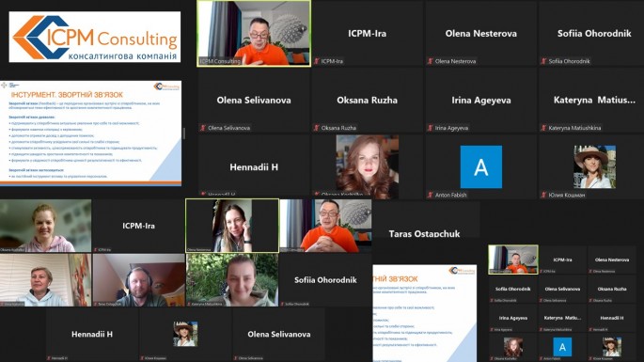Select the red-haired woman profile photo in large grid
This screenshot has height=362, width=644.
coord(368,166)
